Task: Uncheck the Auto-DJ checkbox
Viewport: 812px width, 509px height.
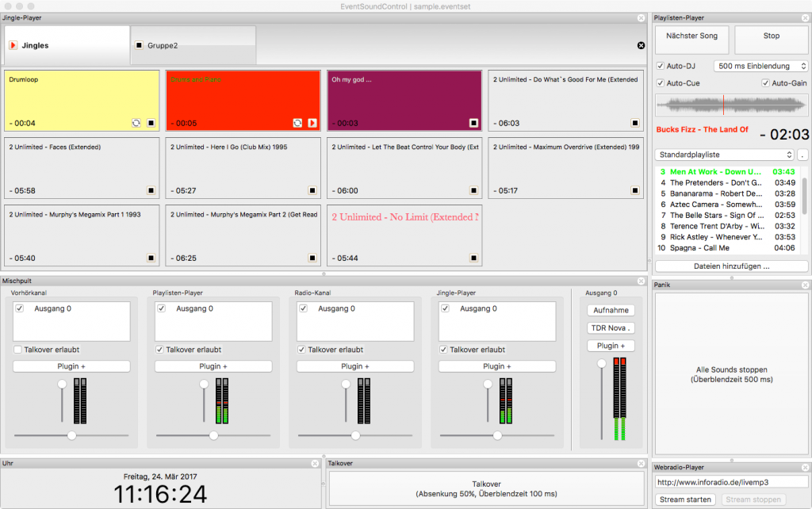Action: tap(661, 67)
